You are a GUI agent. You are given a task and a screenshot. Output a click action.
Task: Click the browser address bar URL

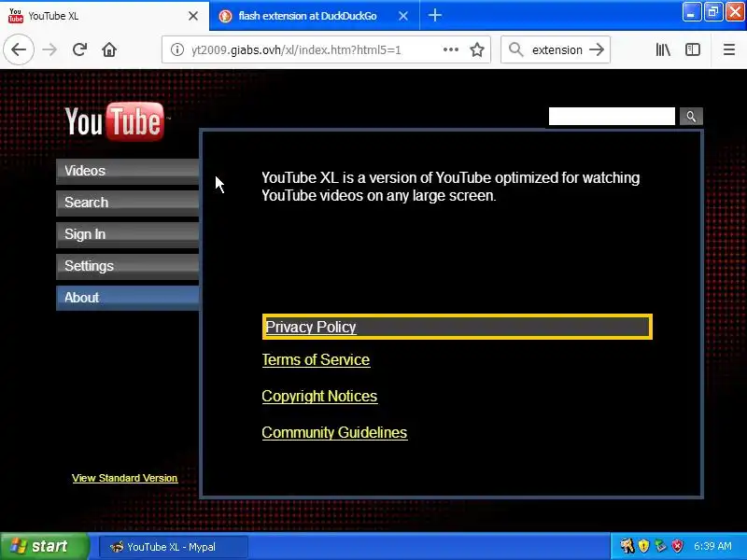pos(296,49)
